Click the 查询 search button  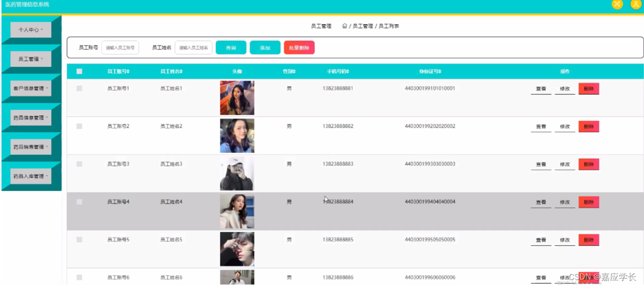(231, 47)
